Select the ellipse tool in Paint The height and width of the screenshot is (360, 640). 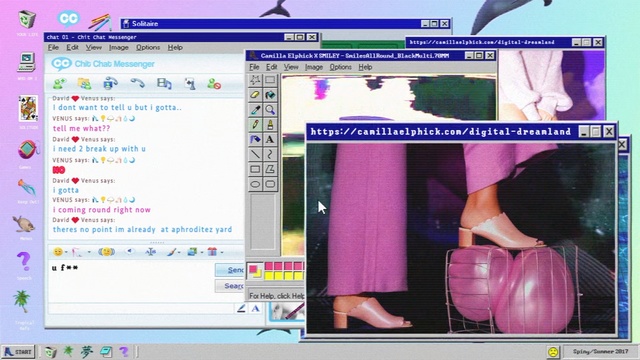tap(255, 184)
